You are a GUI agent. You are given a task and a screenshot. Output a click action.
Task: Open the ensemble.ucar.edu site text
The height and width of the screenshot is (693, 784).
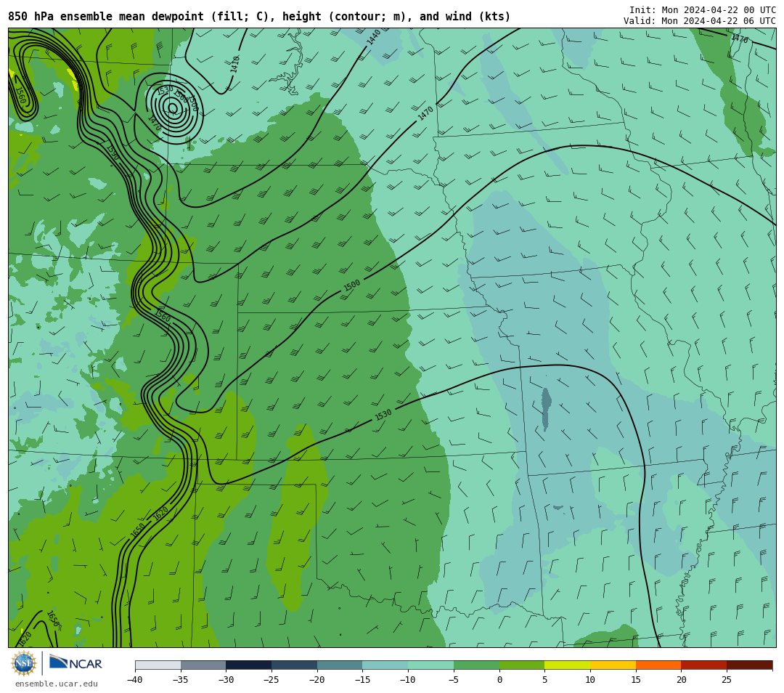point(57,684)
